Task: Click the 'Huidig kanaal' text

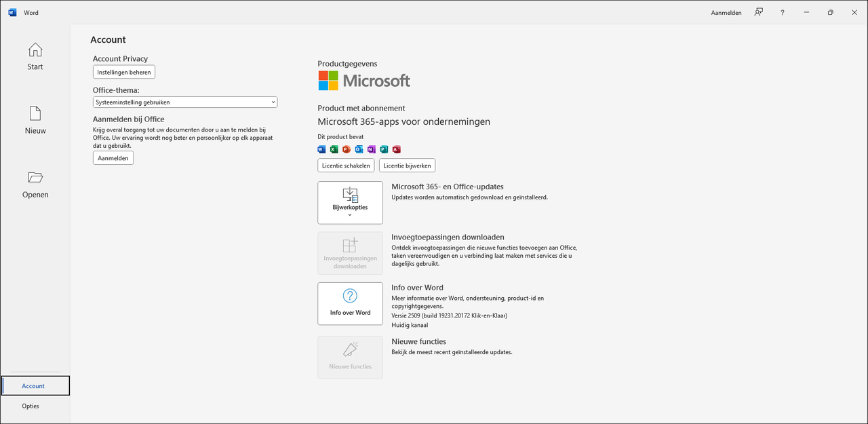Action: click(410, 325)
